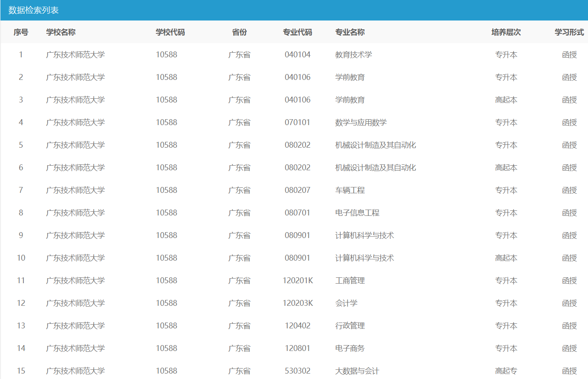The width and height of the screenshot is (588, 379).
Task: Click the 专业名称 column header
Action: click(x=350, y=32)
